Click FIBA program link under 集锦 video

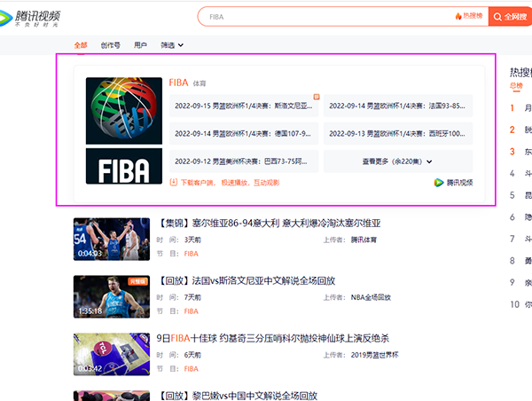[191, 254]
